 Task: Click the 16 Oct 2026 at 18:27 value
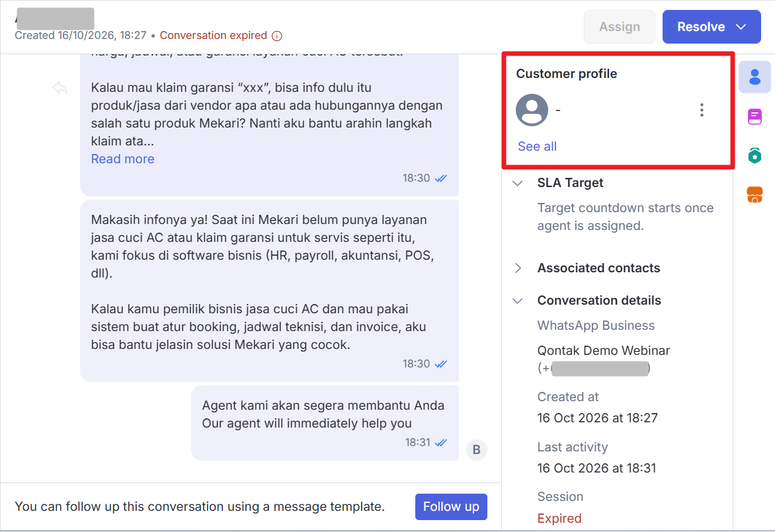598,418
